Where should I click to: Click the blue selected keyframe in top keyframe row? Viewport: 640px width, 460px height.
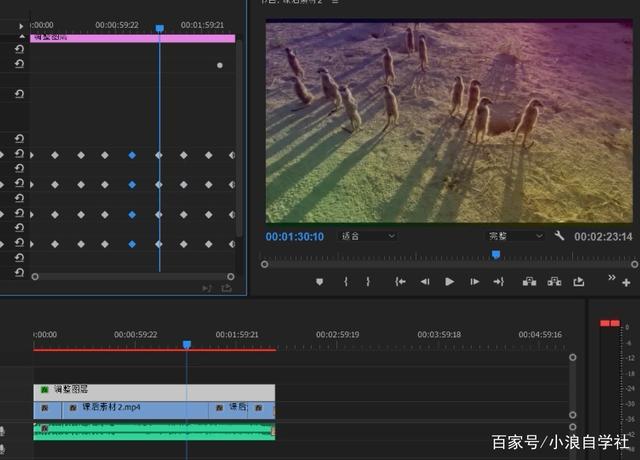(x=132, y=155)
